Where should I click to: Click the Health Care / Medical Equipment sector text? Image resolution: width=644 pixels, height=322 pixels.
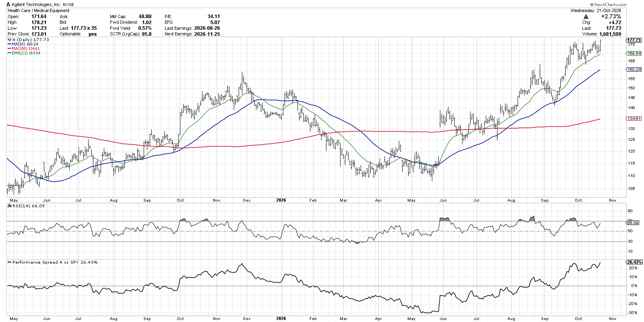pyautogui.click(x=39, y=10)
